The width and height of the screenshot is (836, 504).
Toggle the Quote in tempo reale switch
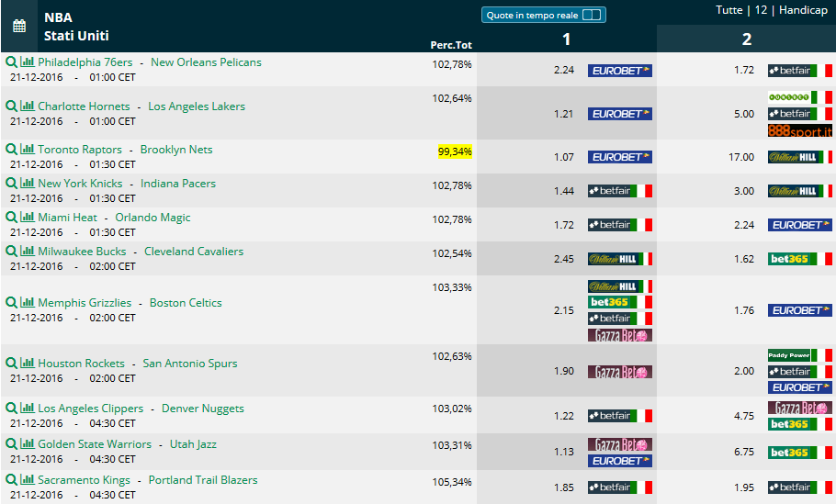tap(592, 15)
